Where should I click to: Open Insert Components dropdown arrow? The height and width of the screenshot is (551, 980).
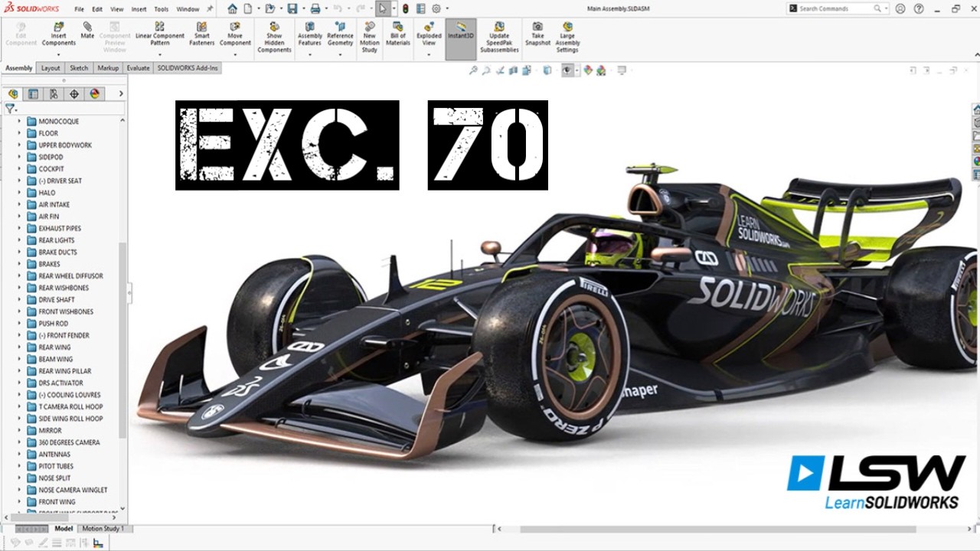pos(59,55)
